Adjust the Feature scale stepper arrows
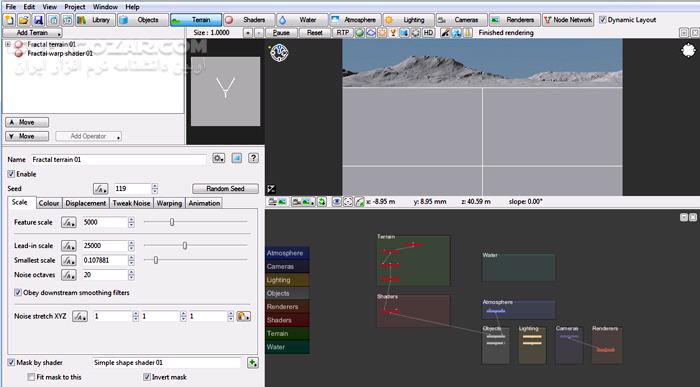 click(131, 222)
